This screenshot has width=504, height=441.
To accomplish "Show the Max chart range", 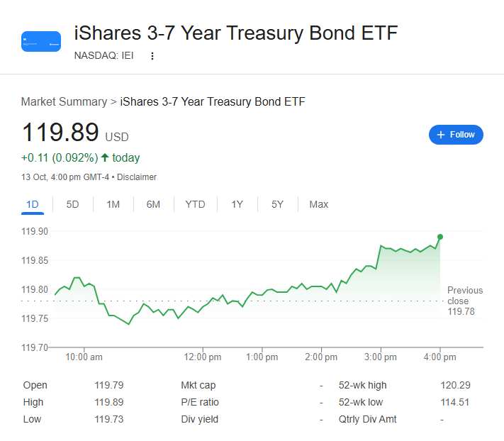I will coord(318,204).
